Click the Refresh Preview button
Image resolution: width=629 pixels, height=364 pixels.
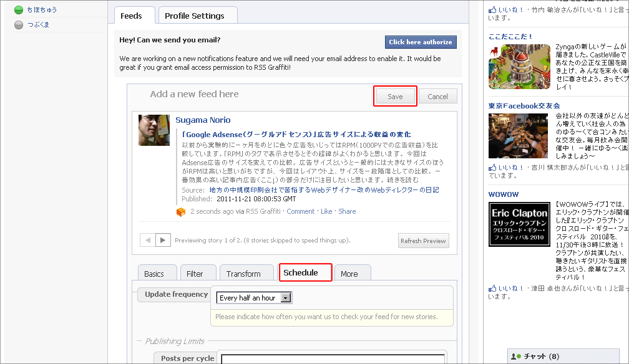pyautogui.click(x=423, y=241)
